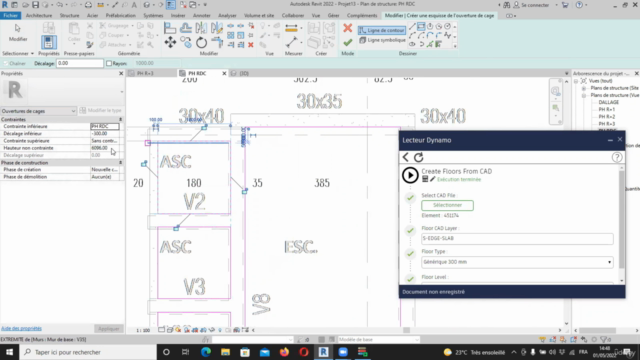This screenshot has width=640, height=360.
Task: Select the Line draw tool
Action: (x=412, y=27)
